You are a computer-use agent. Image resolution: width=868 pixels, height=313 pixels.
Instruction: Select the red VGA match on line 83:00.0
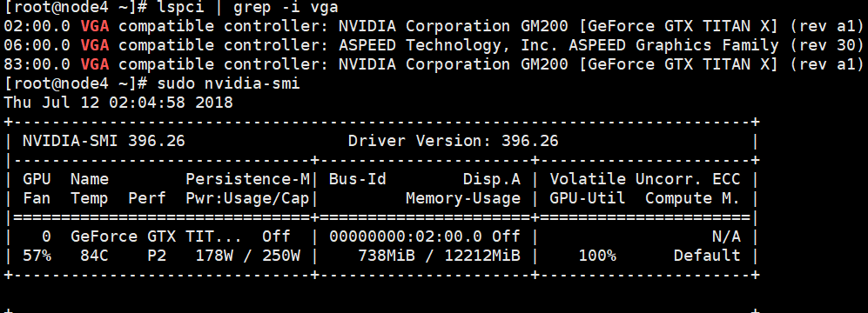point(95,64)
